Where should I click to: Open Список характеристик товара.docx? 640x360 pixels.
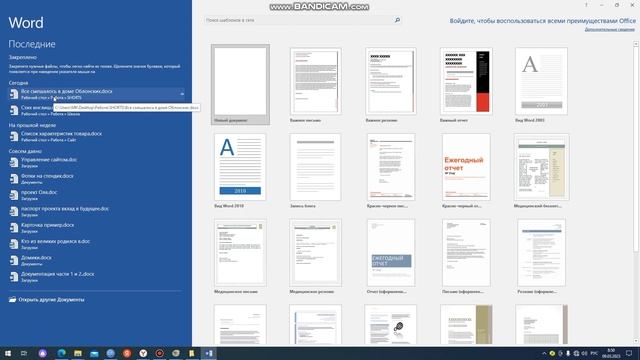coord(96,136)
